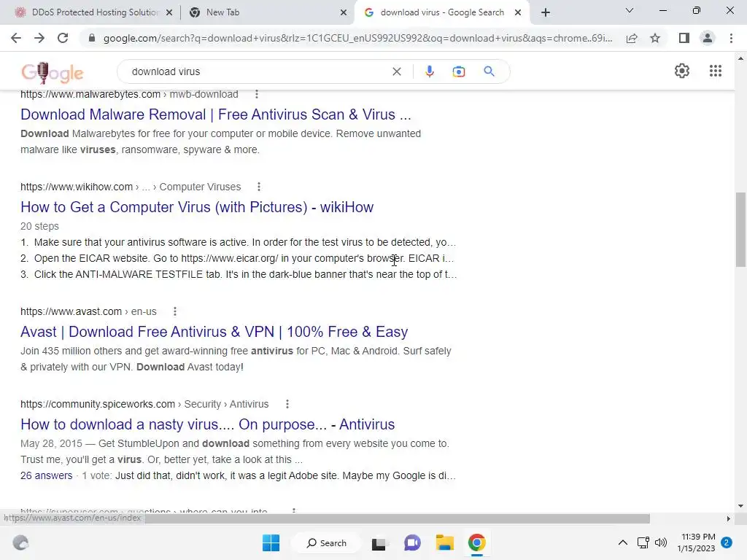
Task: Start a voice search with microphone
Action: [x=429, y=71]
